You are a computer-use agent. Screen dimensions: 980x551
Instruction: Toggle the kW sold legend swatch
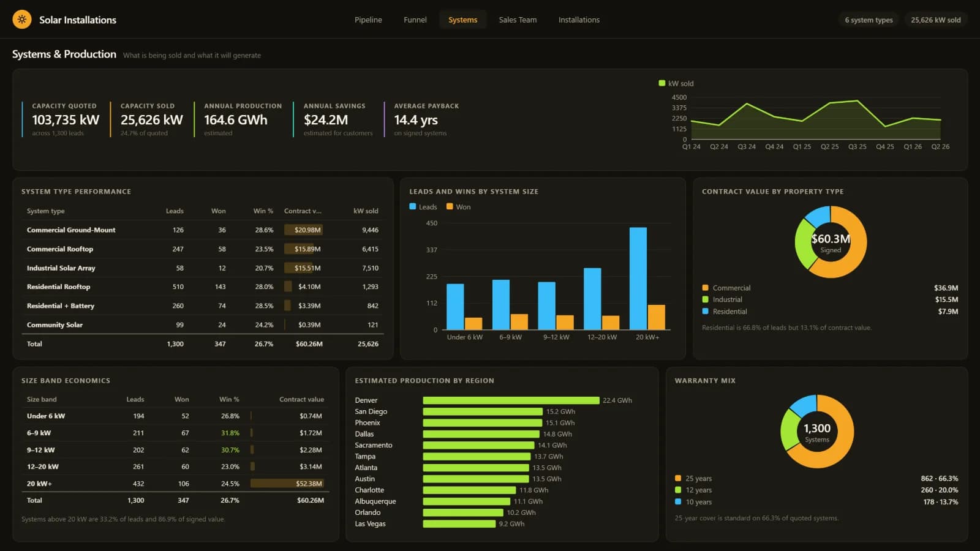coord(661,83)
